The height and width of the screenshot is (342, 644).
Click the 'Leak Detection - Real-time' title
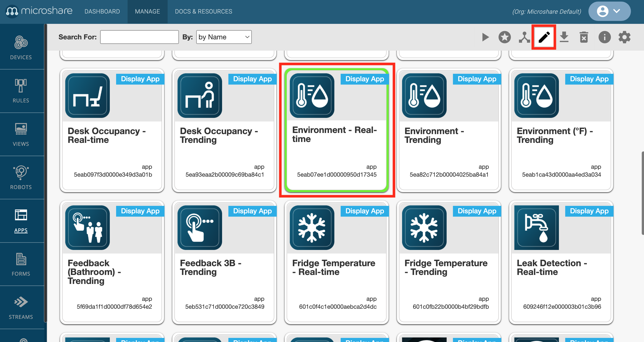(552, 267)
